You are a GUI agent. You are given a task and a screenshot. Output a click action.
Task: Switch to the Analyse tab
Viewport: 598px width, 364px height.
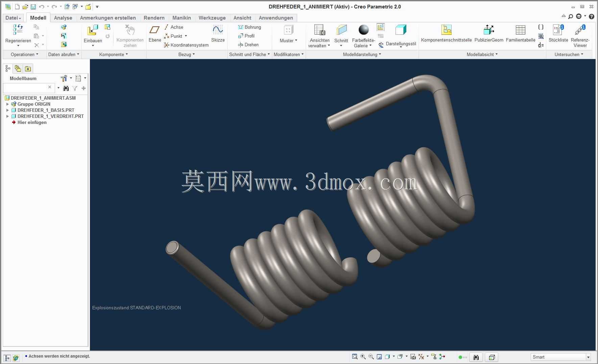pyautogui.click(x=63, y=18)
